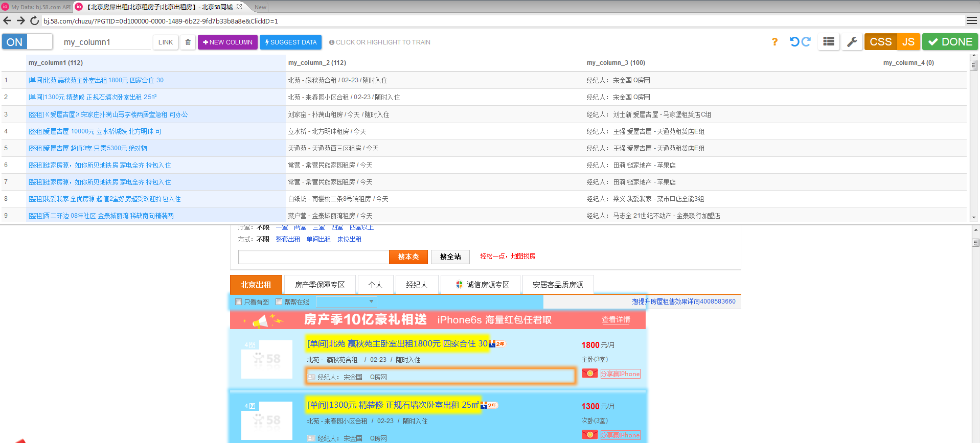The image size is (980, 443).
Task: Click the SUGGEST DATA button
Action: 290,42
